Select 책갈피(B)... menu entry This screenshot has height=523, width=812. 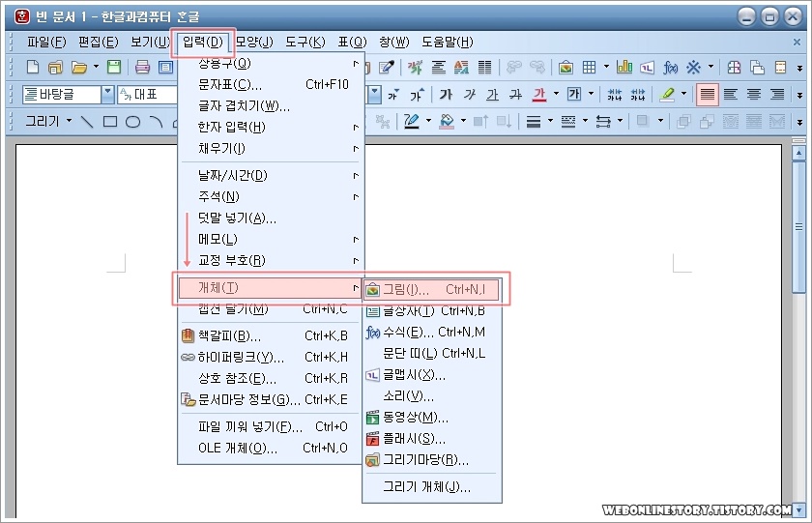pyautogui.click(x=272, y=336)
